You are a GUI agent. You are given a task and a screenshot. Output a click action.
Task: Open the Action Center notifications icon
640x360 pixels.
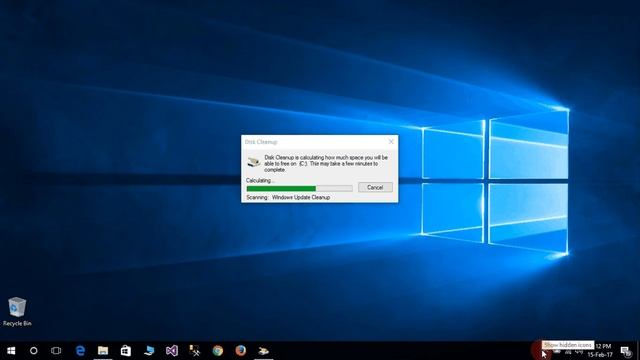click(626, 351)
